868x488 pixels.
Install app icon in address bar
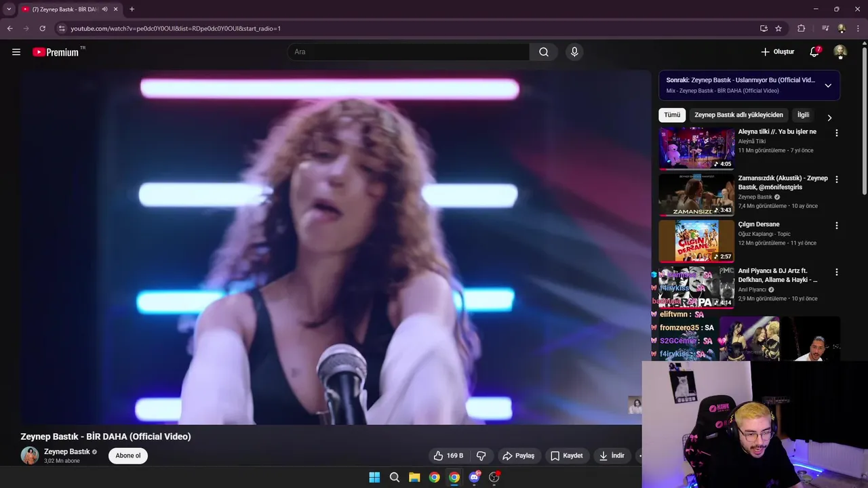coord(764,28)
